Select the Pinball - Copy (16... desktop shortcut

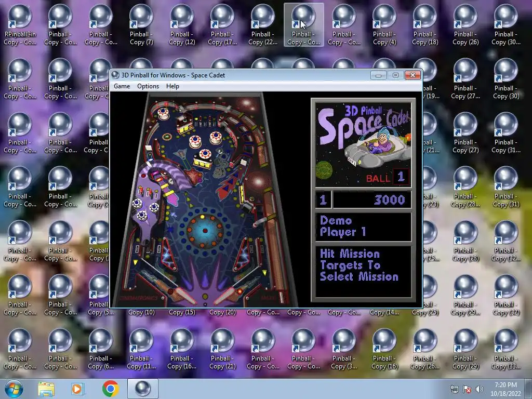pos(182,350)
